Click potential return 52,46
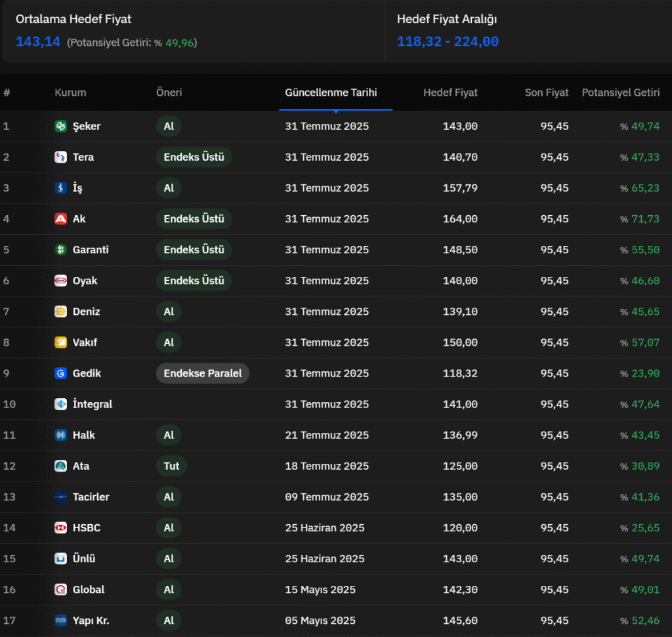672x637 pixels. [x=646, y=621]
